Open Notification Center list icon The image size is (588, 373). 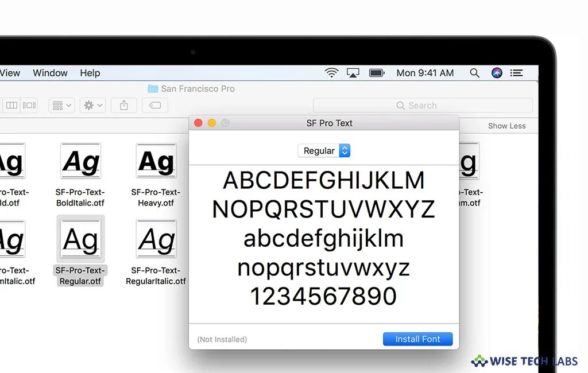pos(516,73)
